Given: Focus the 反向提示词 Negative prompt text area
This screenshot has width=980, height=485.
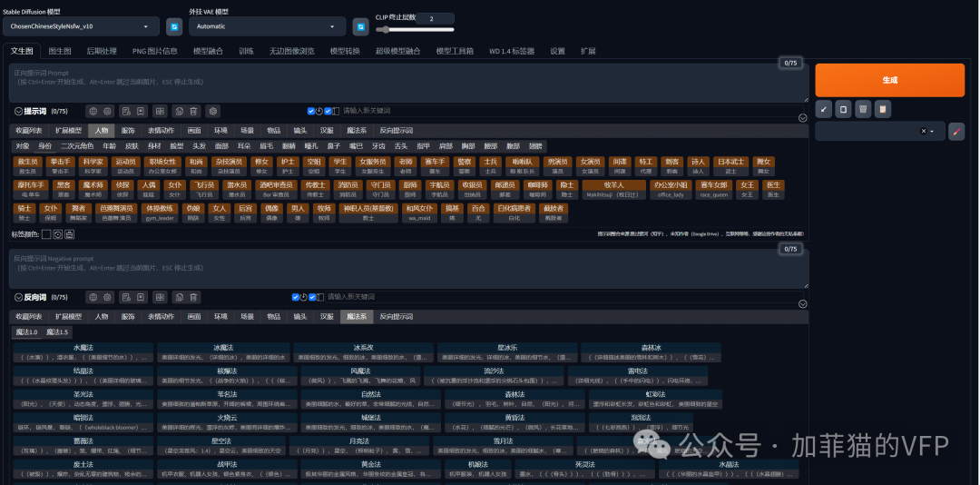Looking at the screenshot, I should tap(408, 269).
